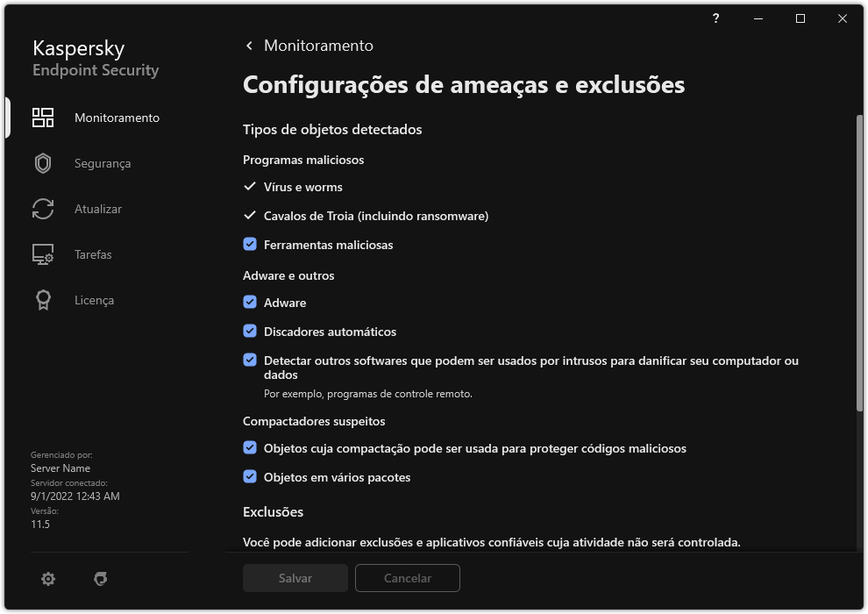Screen dimensions: 868x614
Task: Open the Licença award ribbon icon
Action: [x=43, y=300]
